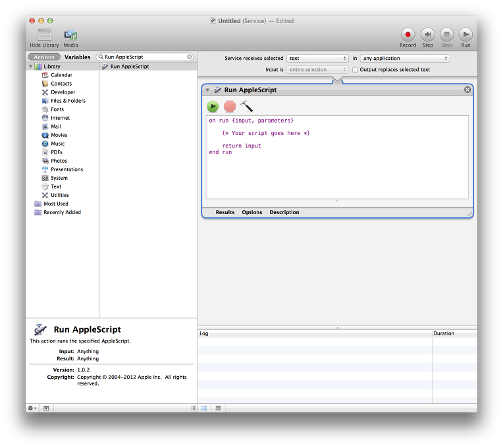
Task: Select the Mail library category
Action: [x=55, y=126]
